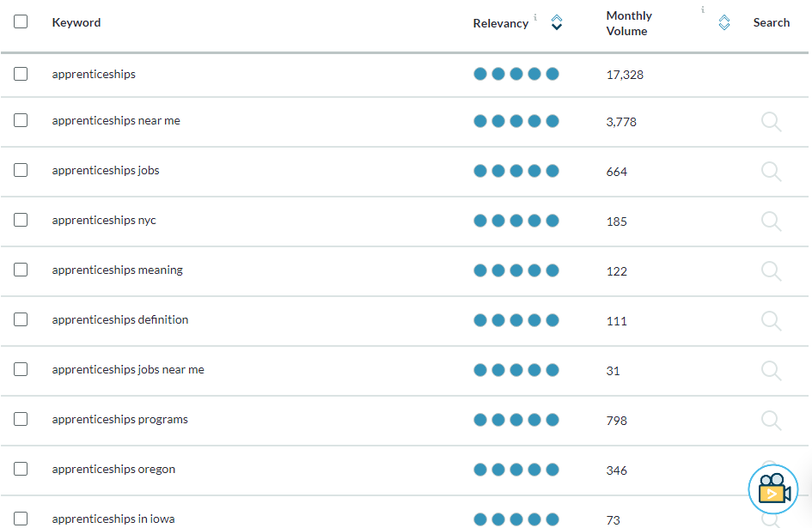This screenshot has height=528, width=812.
Task: Click the apprenticeships near me keyword text
Action: pyautogui.click(x=116, y=120)
